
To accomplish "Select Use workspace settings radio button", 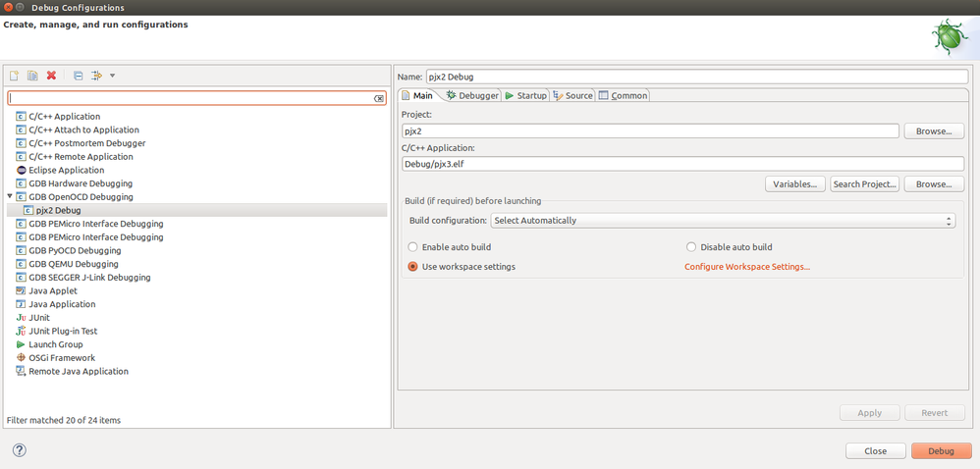I will coord(412,267).
